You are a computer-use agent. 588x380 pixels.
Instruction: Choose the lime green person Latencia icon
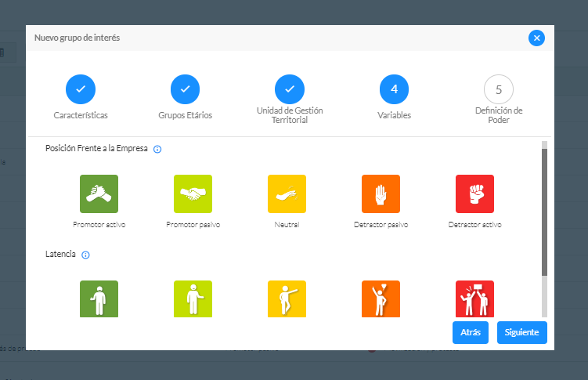point(193,299)
